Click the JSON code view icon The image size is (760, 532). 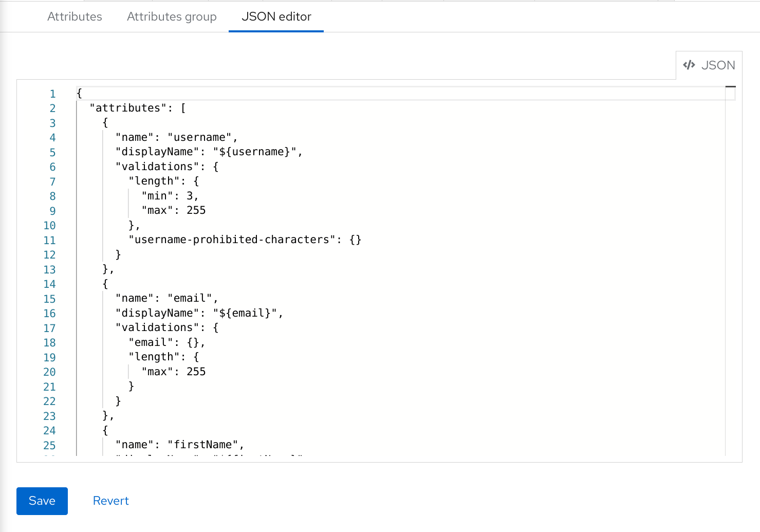point(690,65)
